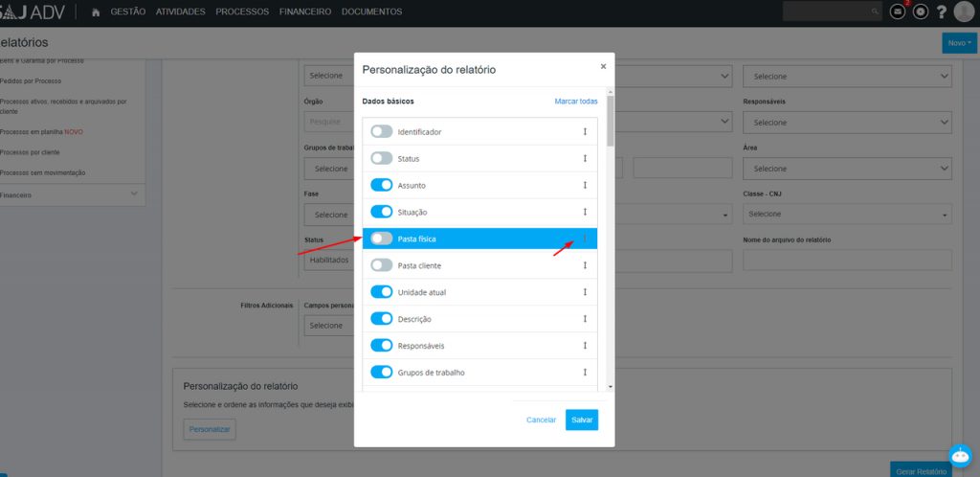Image resolution: width=980 pixels, height=477 pixels.
Task: Open the user profile avatar
Action: [x=964, y=11]
